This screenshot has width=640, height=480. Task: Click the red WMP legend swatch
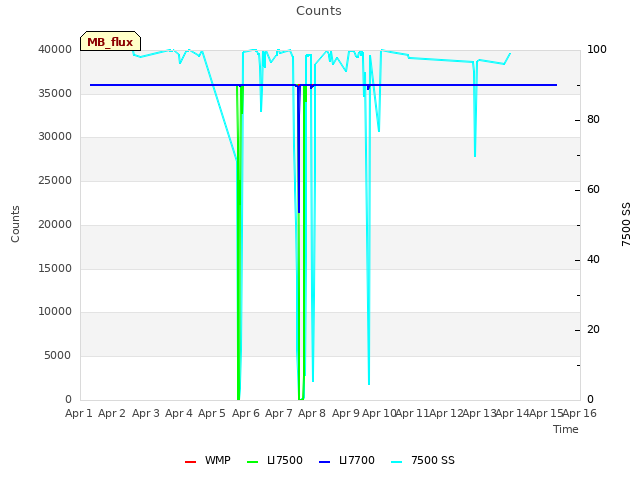(190, 462)
